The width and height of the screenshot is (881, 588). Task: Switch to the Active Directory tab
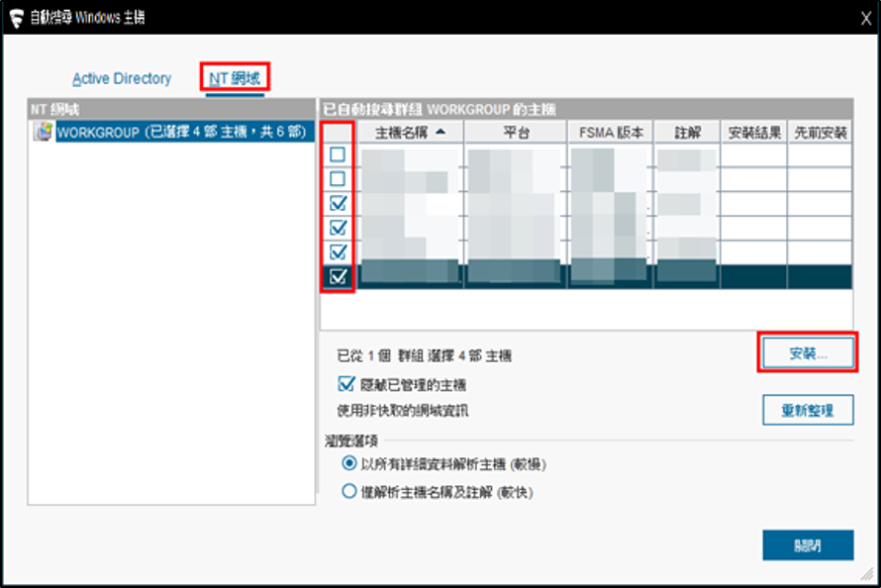point(122,78)
